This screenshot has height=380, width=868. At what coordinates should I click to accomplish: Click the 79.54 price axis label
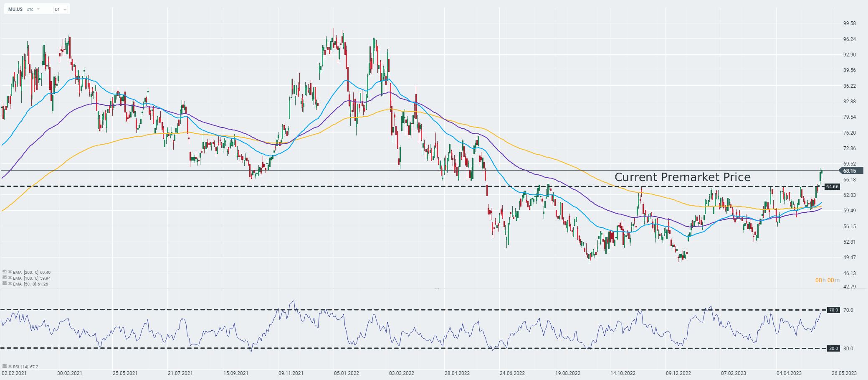tap(850, 117)
